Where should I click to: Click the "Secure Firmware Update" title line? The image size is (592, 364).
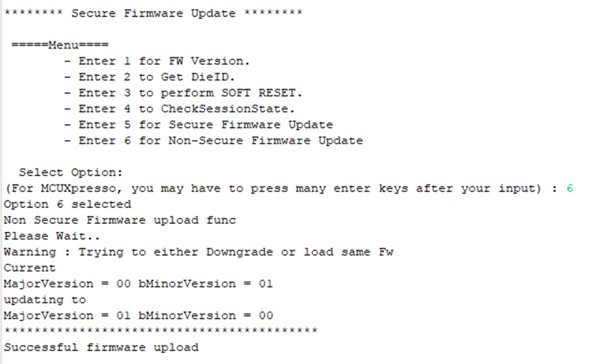(153, 13)
